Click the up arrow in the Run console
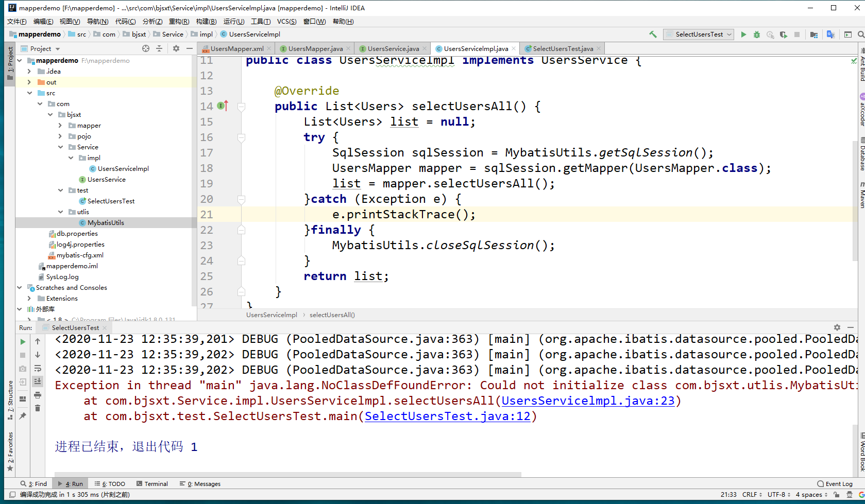Screen dimensions: 865x504 tap(38, 341)
